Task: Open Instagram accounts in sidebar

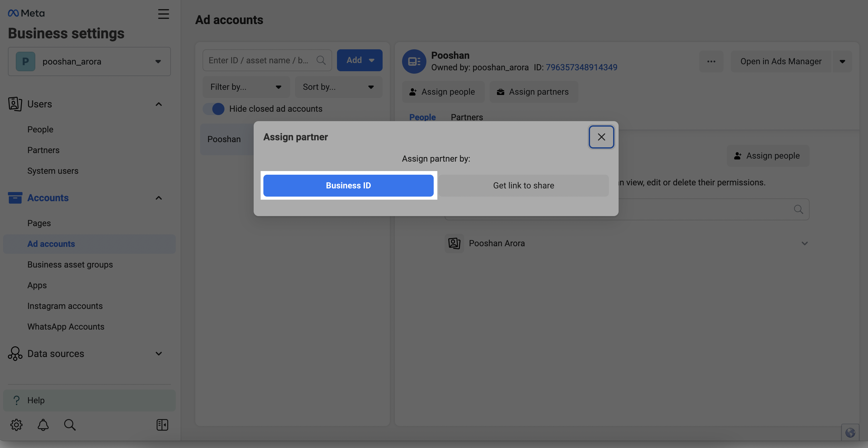Action: (65, 306)
